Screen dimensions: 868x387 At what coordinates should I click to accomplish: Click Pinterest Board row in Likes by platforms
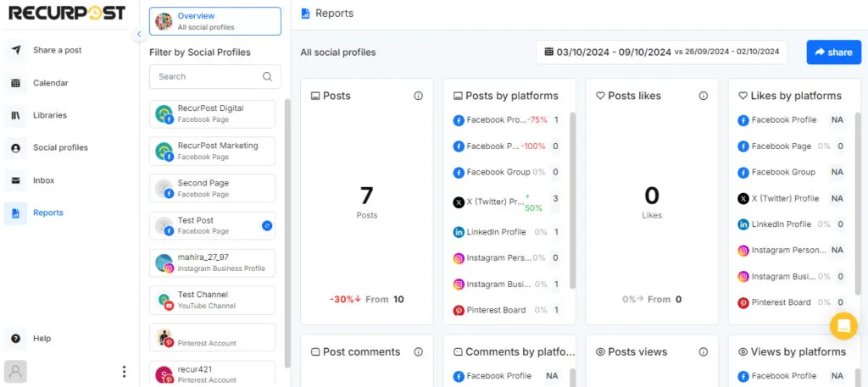click(x=792, y=302)
